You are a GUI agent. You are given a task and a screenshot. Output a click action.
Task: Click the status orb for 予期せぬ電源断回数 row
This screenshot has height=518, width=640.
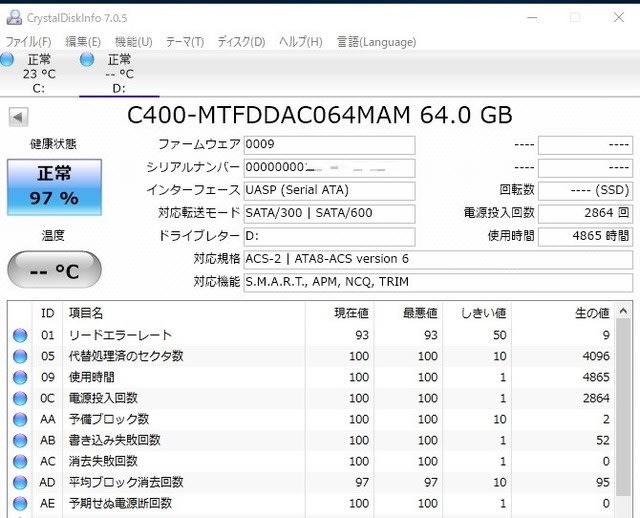coord(20,504)
